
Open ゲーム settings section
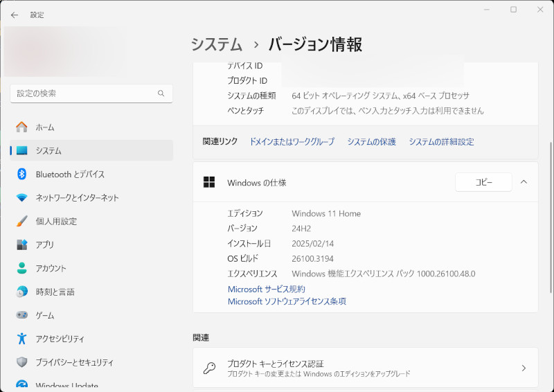(44, 316)
